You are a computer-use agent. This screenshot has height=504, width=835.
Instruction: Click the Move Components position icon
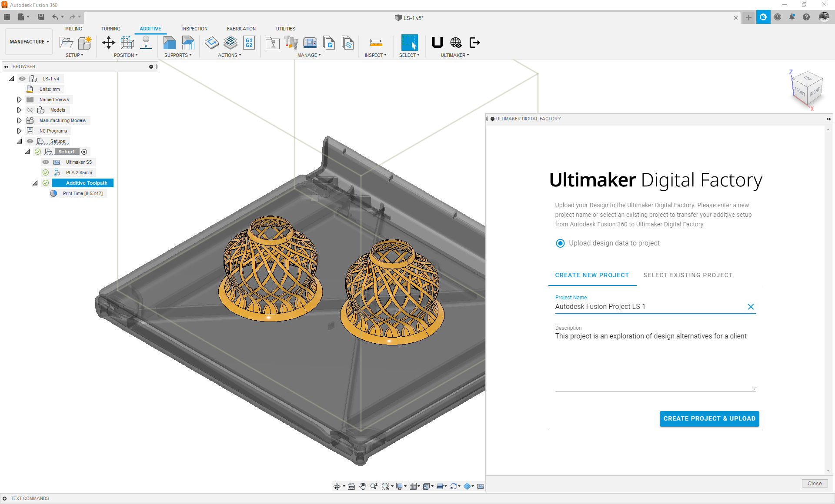[x=108, y=43]
